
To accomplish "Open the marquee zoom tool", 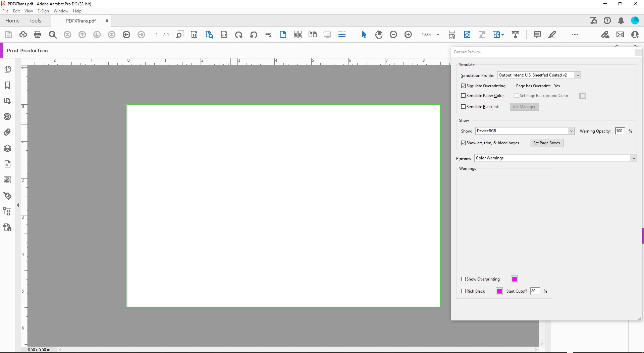I will coord(179,35).
